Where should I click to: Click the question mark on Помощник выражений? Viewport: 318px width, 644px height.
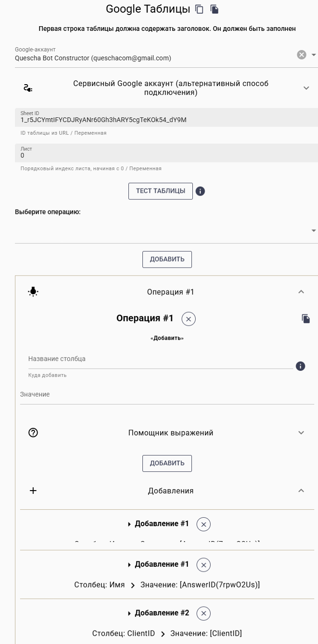click(33, 433)
